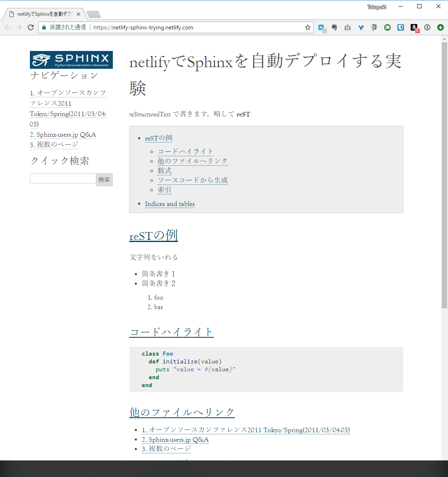Open the Amazon assistant extension
The width and height of the screenshot is (448, 477).
pyautogui.click(x=414, y=28)
